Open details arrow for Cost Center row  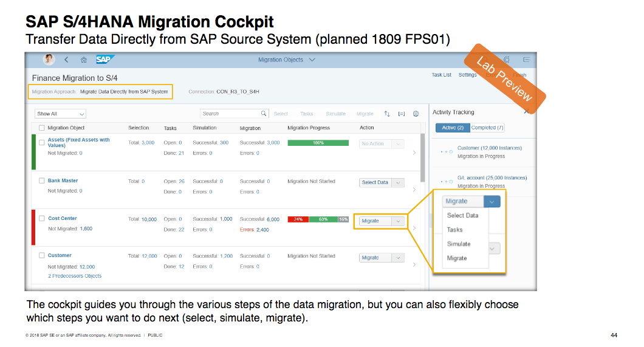pos(414,228)
